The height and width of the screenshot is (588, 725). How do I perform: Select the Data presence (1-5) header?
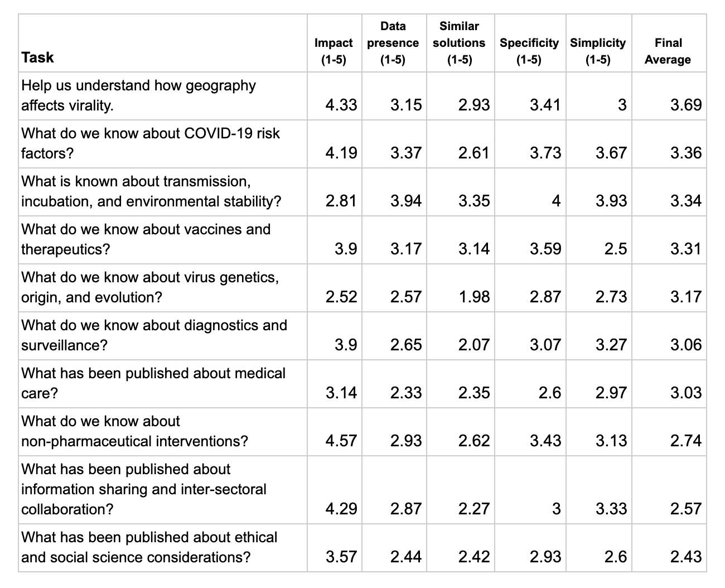(x=394, y=44)
